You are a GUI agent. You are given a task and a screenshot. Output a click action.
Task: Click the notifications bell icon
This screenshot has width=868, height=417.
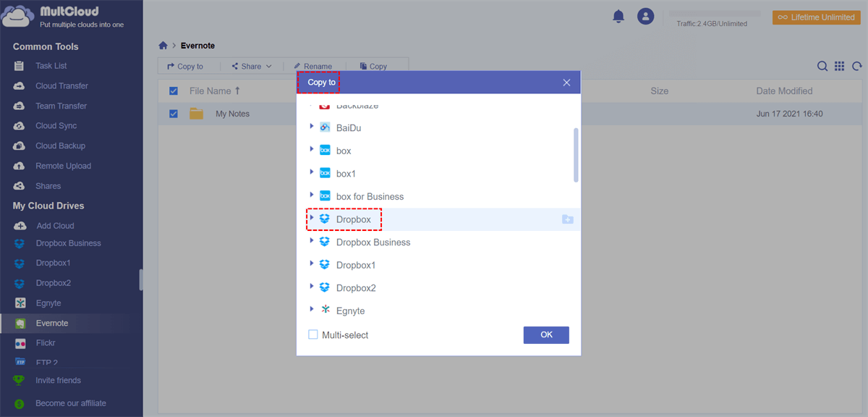(618, 16)
